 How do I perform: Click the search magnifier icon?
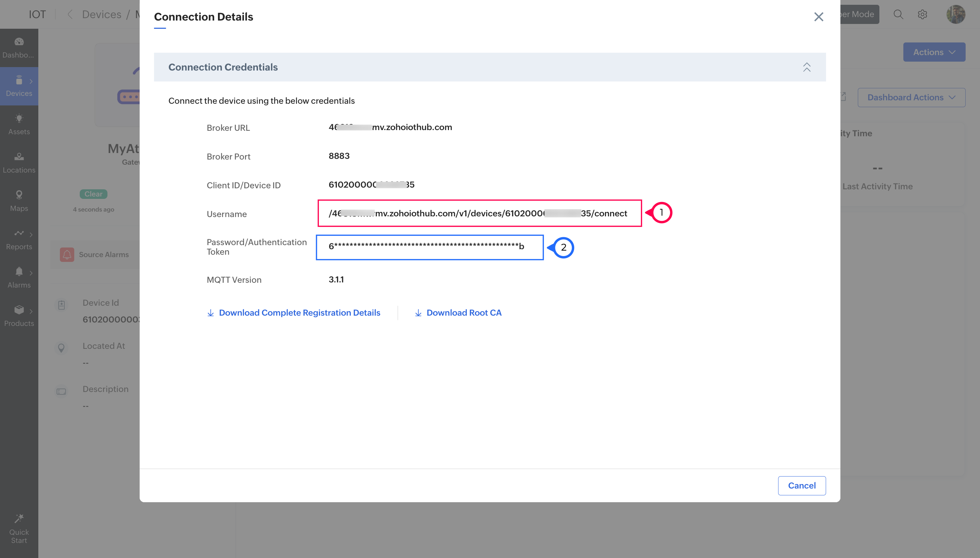898,15
